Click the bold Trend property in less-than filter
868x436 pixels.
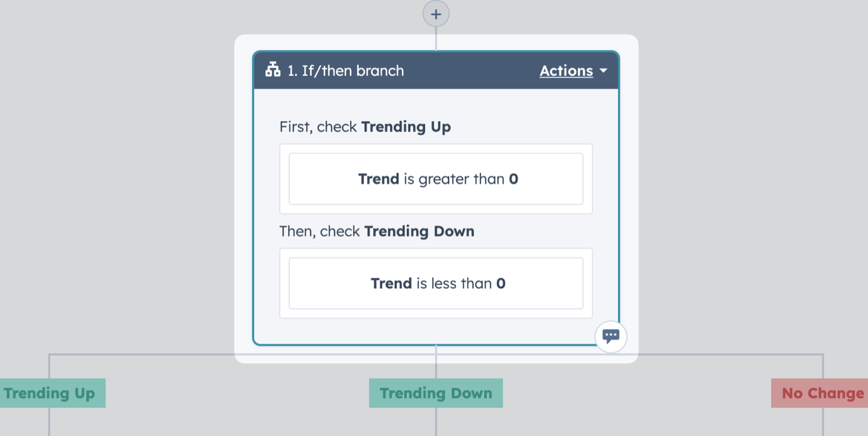391,283
